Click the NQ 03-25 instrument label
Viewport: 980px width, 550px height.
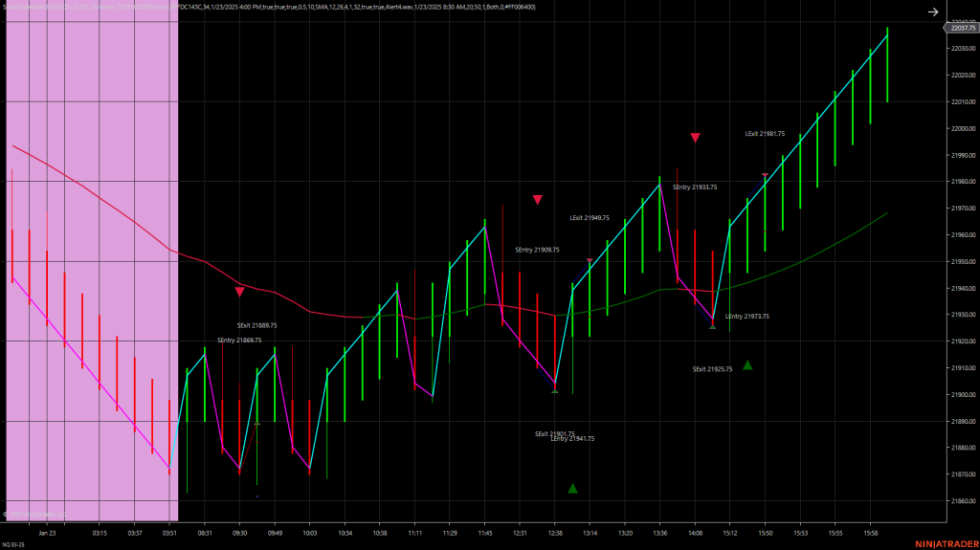click(x=13, y=543)
